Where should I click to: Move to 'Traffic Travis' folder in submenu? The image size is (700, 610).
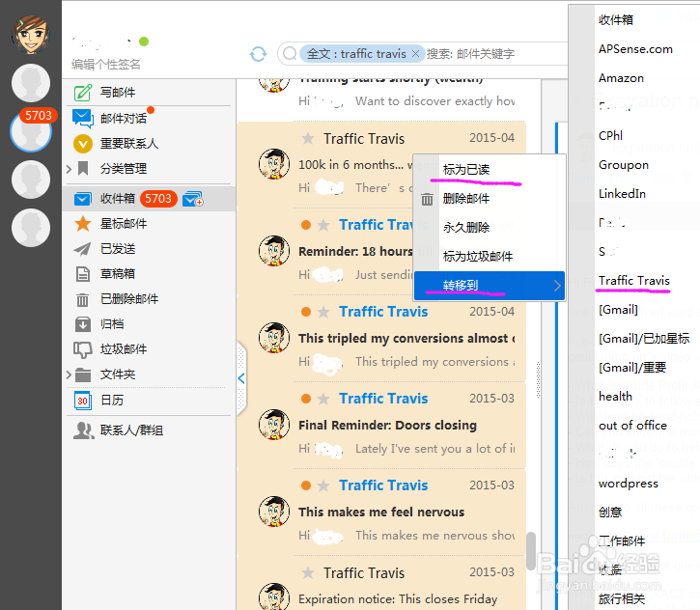point(634,281)
